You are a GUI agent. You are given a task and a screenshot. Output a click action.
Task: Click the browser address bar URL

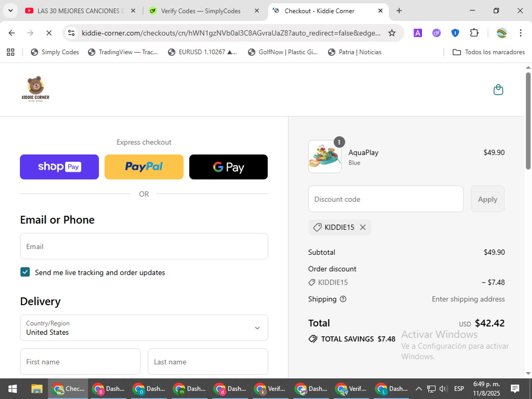pos(231,33)
